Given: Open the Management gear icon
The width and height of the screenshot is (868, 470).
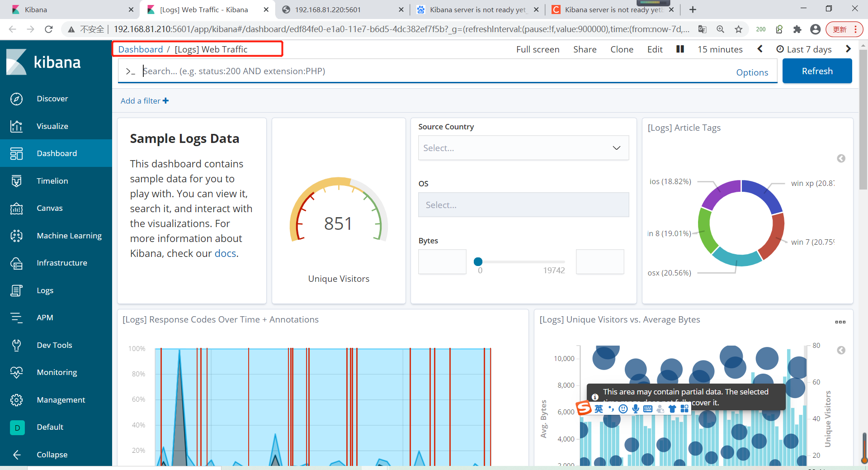Looking at the screenshot, I should coord(17,400).
